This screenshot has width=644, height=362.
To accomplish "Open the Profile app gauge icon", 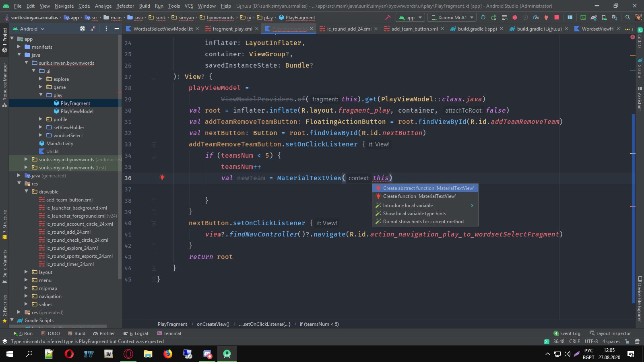I will point(536,17).
